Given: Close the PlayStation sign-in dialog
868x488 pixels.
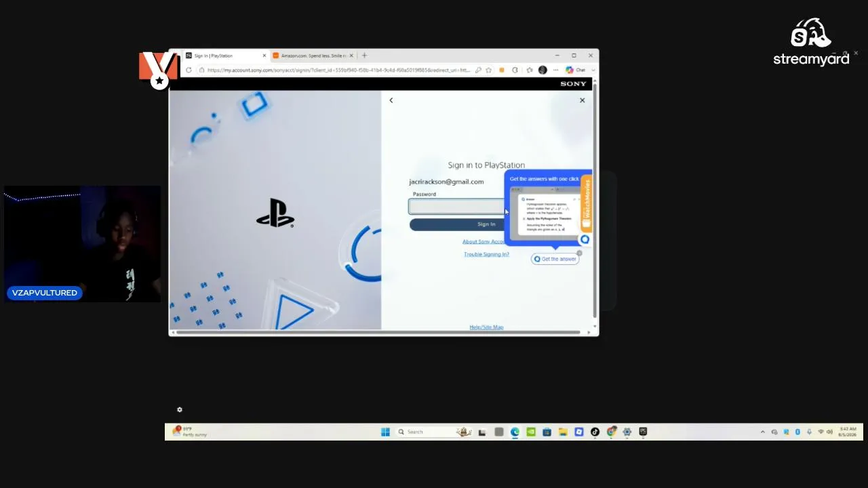Looking at the screenshot, I should coord(582,100).
